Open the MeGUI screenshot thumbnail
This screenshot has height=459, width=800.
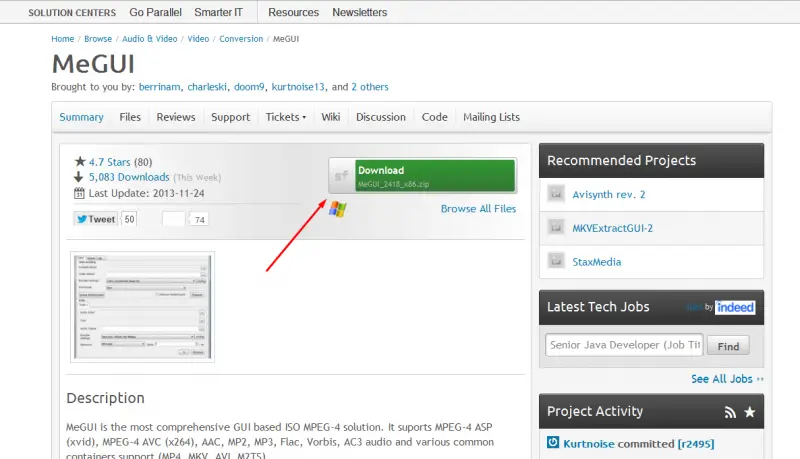[x=142, y=307]
